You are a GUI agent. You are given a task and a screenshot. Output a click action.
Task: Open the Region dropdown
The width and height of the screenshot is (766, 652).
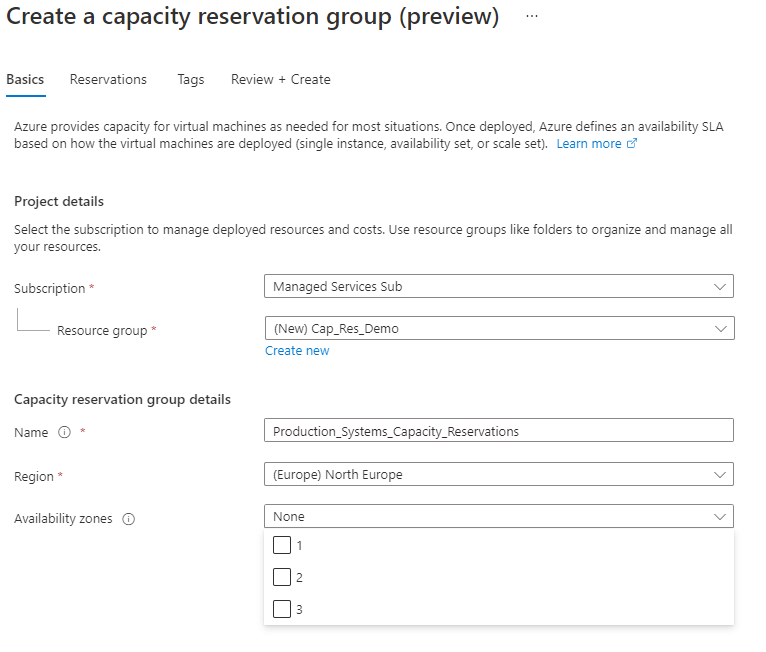coord(498,474)
